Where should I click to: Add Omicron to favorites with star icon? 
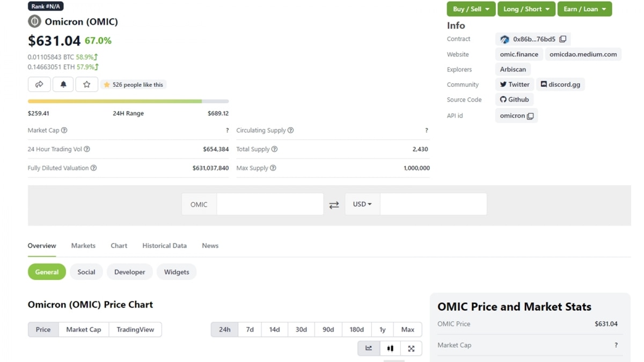click(x=86, y=84)
